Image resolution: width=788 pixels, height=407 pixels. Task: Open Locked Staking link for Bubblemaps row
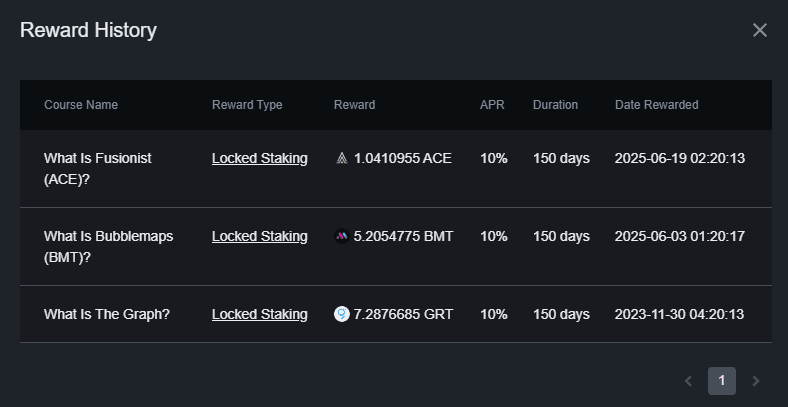(x=259, y=236)
